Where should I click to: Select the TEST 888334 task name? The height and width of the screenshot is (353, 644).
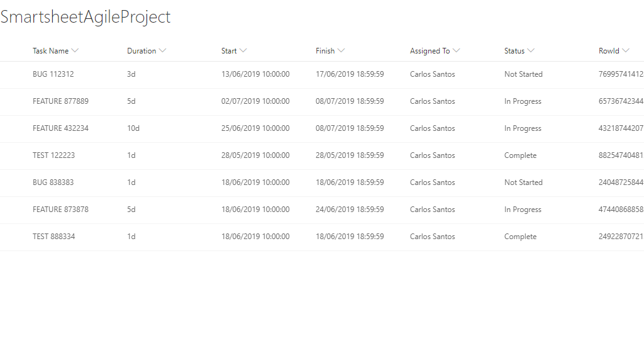tap(53, 237)
